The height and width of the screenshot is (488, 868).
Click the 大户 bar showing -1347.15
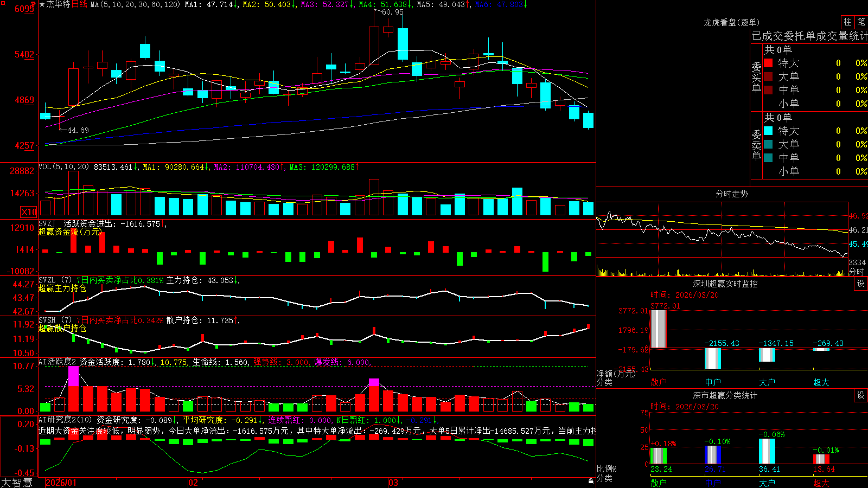(x=767, y=355)
